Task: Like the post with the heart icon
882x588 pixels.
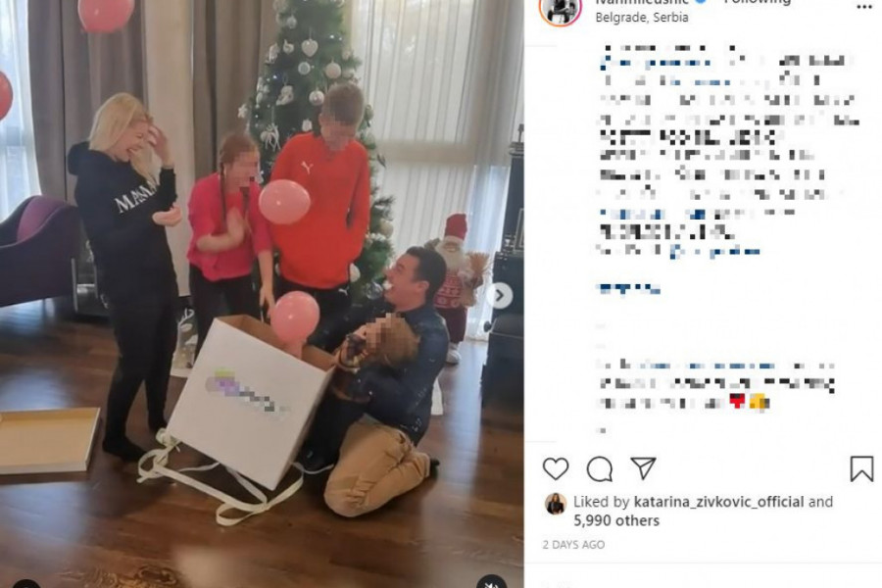Action: (x=556, y=468)
